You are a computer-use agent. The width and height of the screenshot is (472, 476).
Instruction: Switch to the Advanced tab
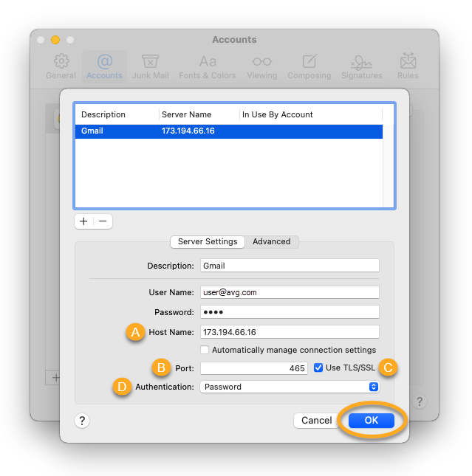(271, 241)
